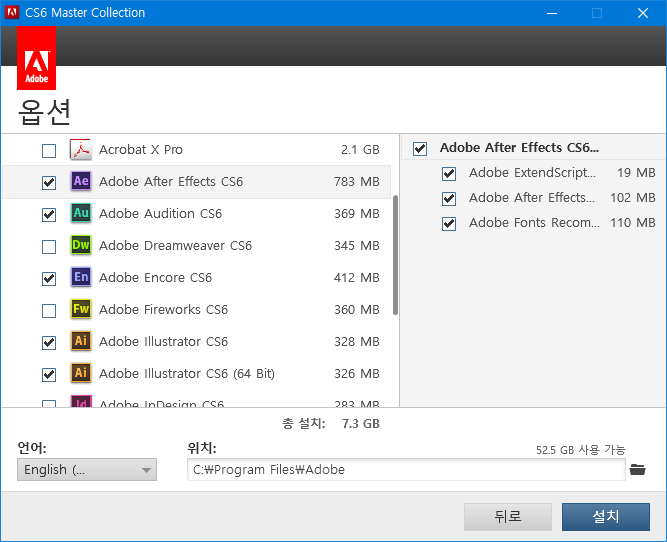Click the After Effects Ae icon
Image resolution: width=667 pixels, height=542 pixels.
point(81,181)
